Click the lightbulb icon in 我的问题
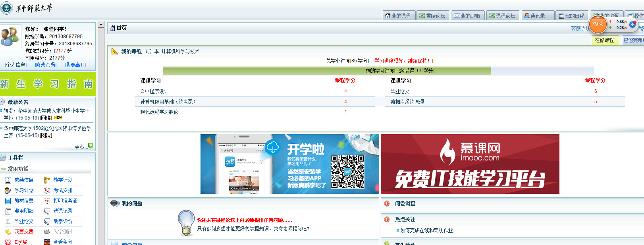 (186, 223)
